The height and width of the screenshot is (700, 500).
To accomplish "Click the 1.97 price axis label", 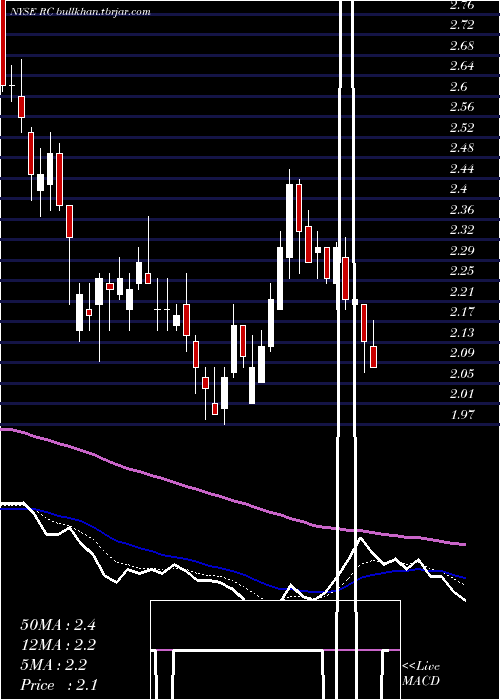I will point(462,415).
